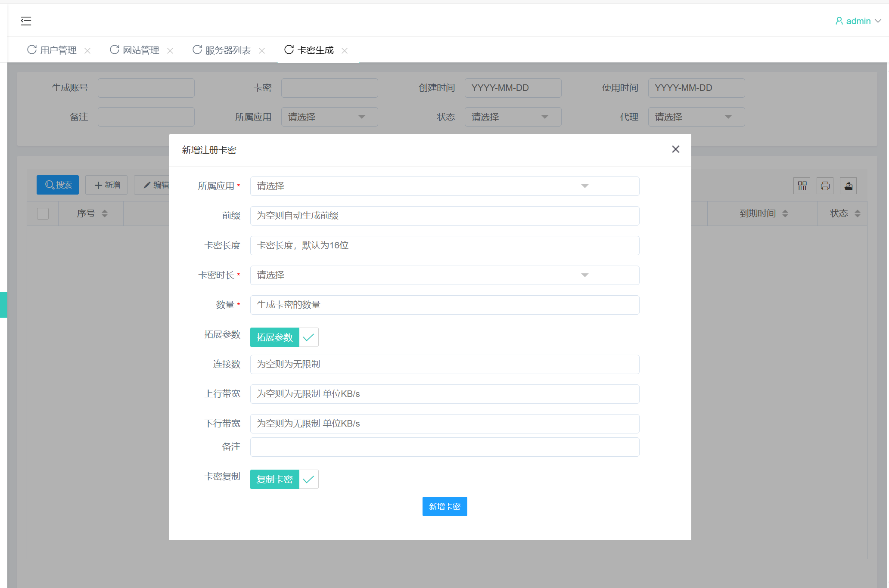Click the teal side handle on left edge

point(3,305)
